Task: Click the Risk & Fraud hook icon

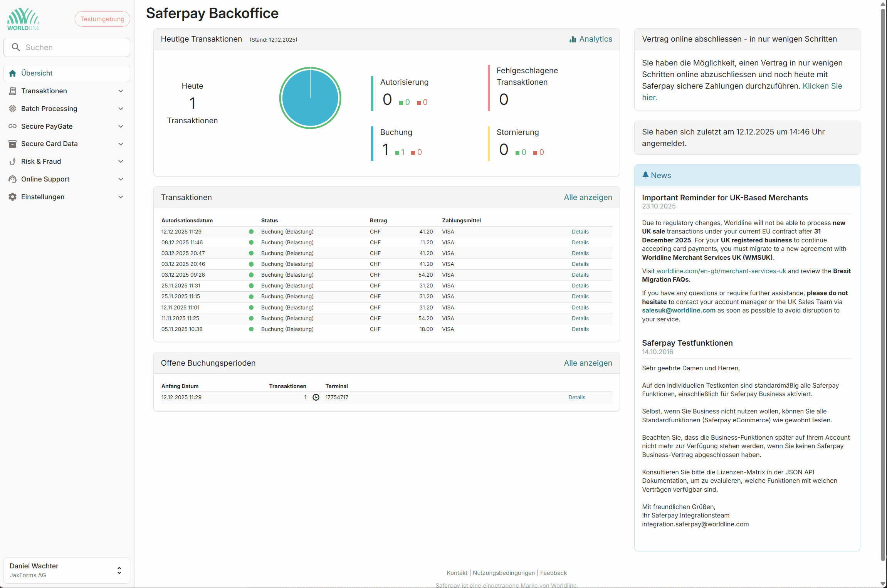Action: 12,161
